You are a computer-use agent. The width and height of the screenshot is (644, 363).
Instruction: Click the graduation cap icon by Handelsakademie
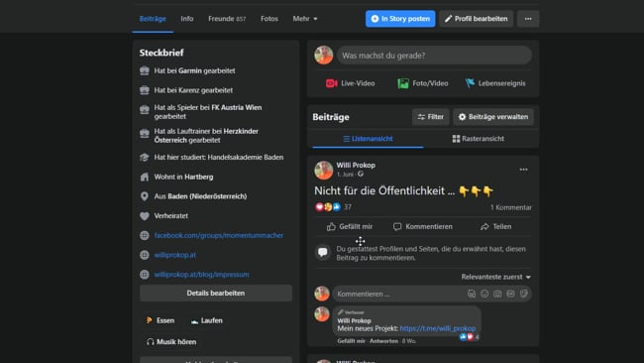click(x=145, y=158)
